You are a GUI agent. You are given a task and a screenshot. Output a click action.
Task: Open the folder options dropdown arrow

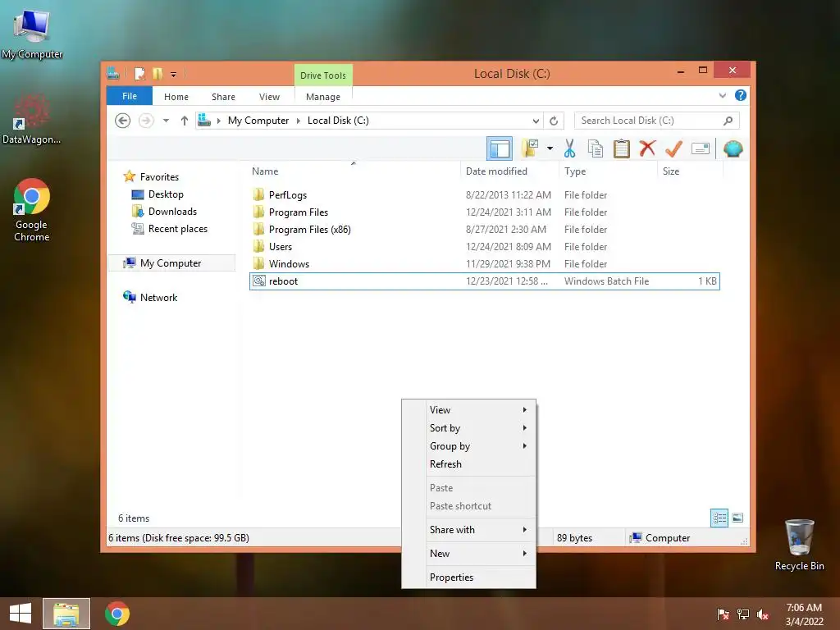[550, 148]
